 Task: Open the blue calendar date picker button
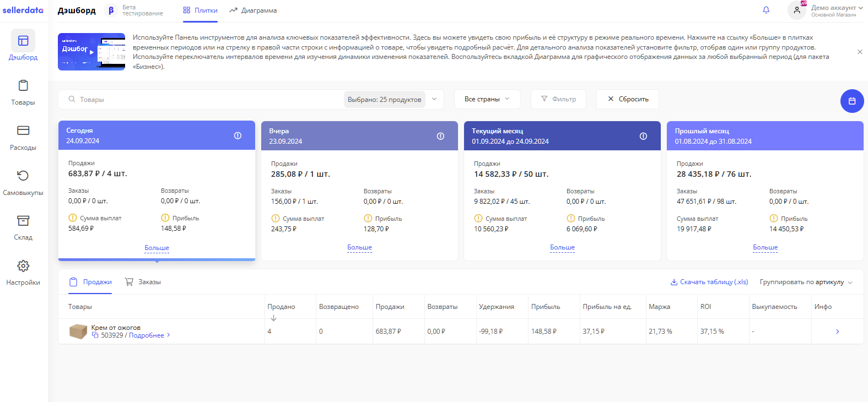point(852,101)
